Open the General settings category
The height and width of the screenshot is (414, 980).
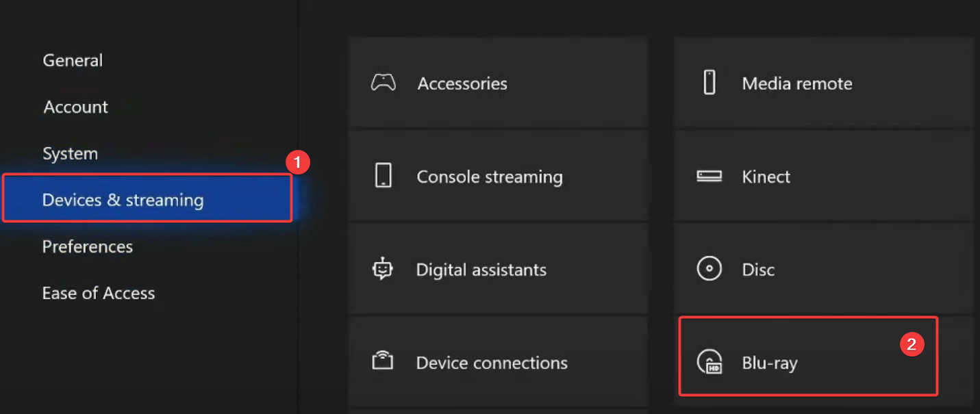73,60
